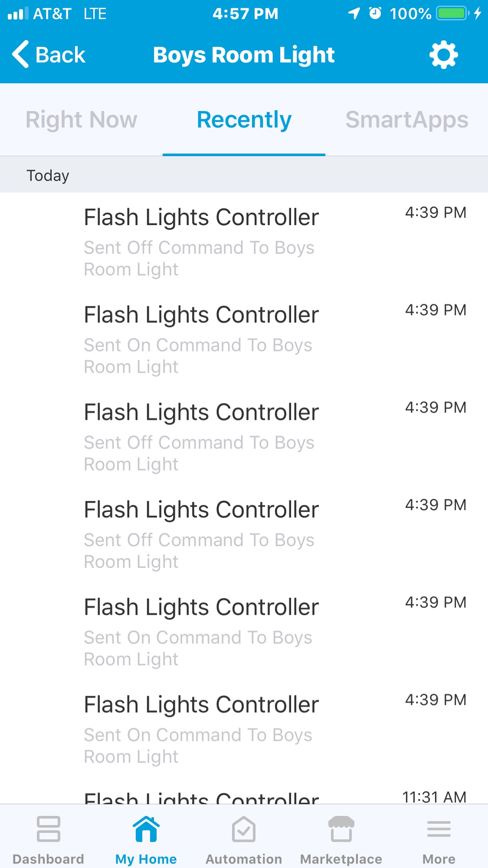Screen dimensions: 488x868
Task: Open first Flash Lights Controller Off event
Action: pyautogui.click(x=244, y=241)
